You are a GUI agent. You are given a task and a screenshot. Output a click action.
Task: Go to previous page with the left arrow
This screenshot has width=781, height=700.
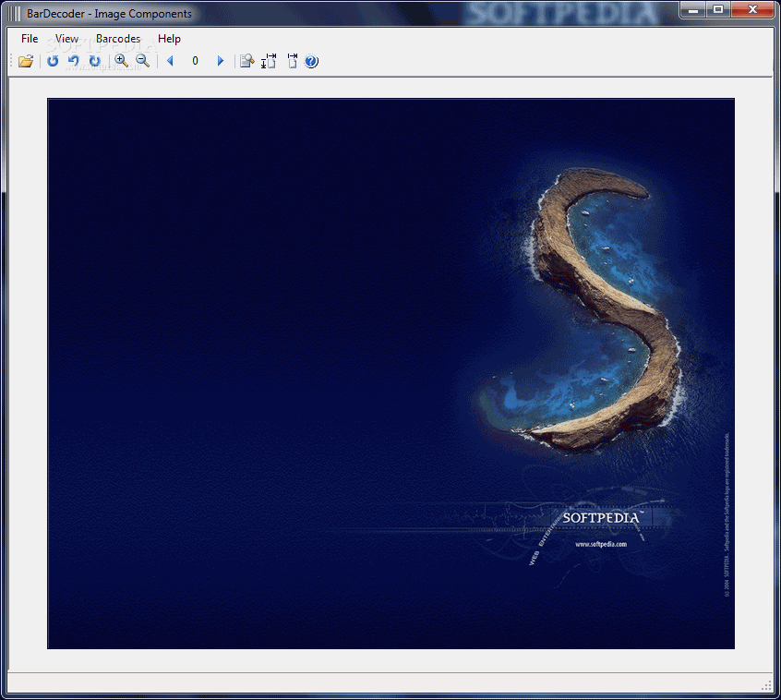coord(171,61)
